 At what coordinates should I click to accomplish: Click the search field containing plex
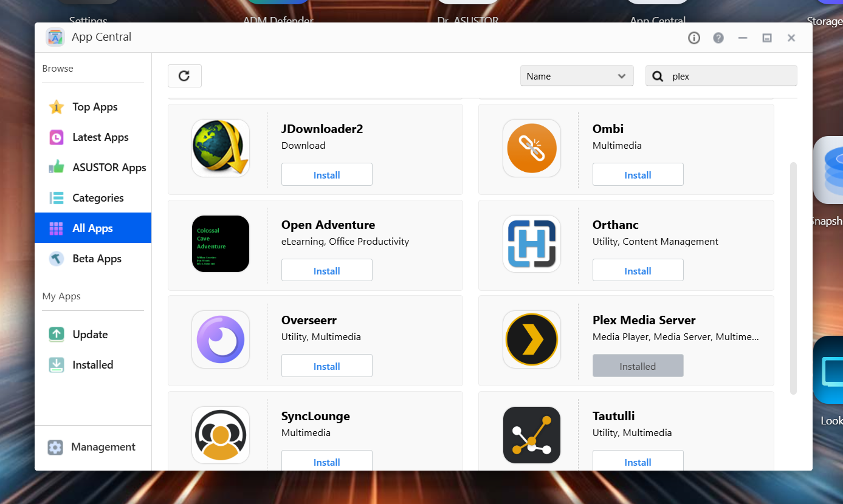(721, 76)
